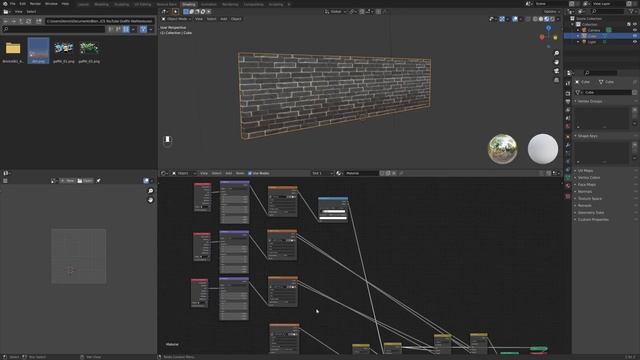Toggle perspective/orthographic grid icon
Screen dimensions: 640x360
pyautogui.click(x=556, y=80)
